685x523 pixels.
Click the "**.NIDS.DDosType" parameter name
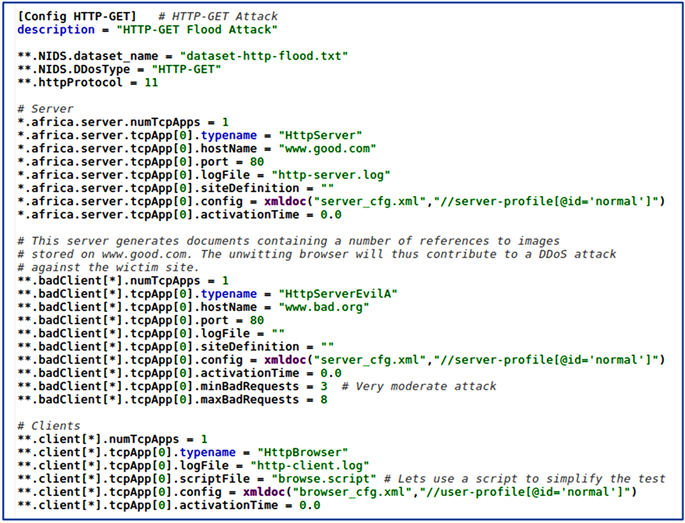(74, 69)
